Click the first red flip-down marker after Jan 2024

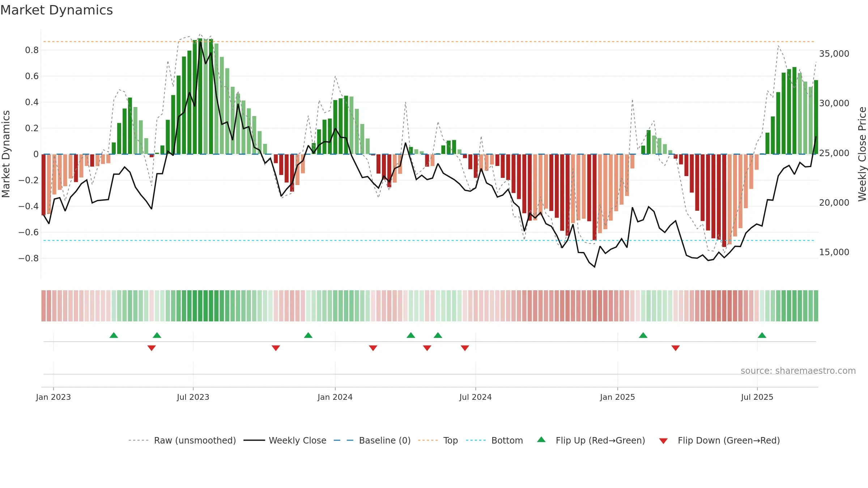pyautogui.click(x=373, y=348)
